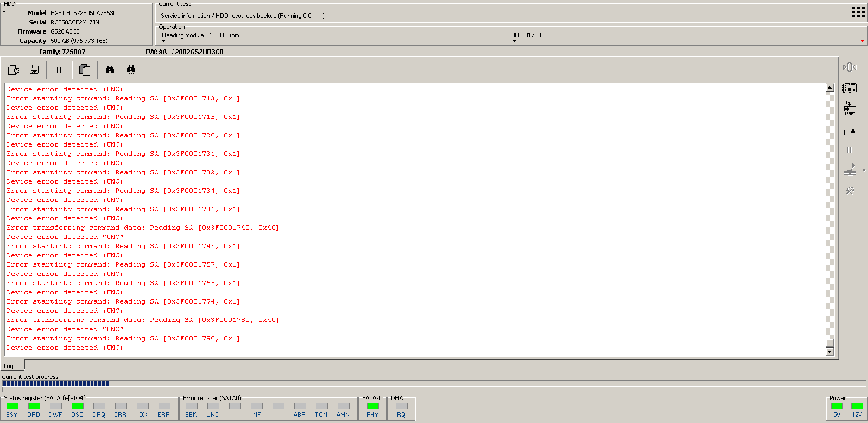Click the log scrollbar down arrow
This screenshot has height=423, width=868.
pos(829,352)
